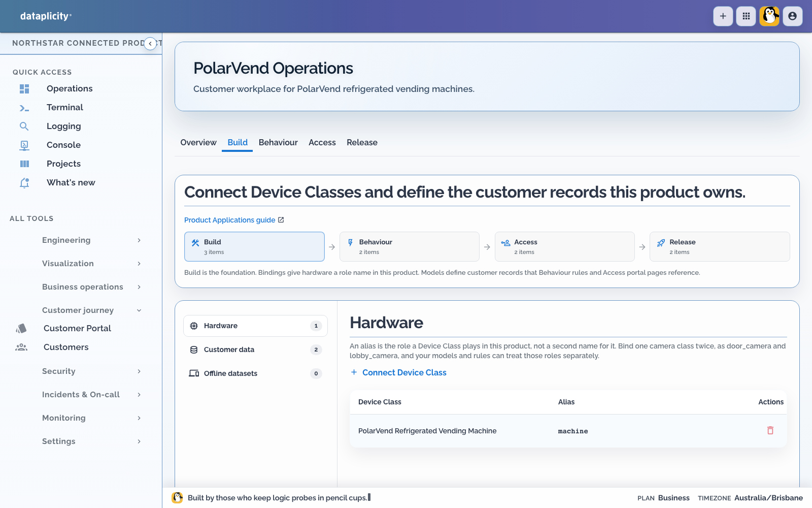The image size is (812, 508).
Task: Switch to the Overview tab
Action: click(198, 143)
